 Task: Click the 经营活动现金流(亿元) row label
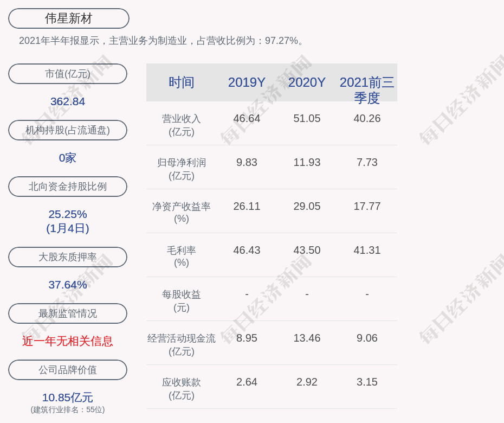point(182,345)
